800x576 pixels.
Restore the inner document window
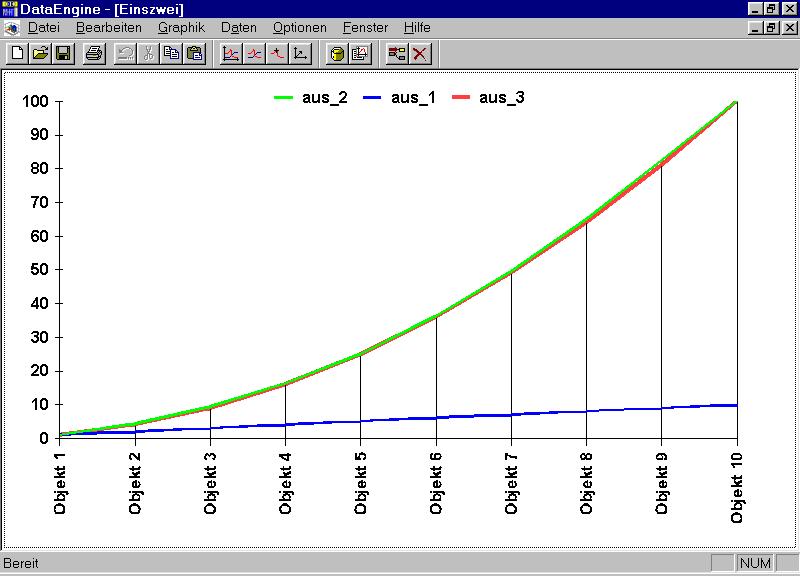pyautogui.click(x=771, y=28)
